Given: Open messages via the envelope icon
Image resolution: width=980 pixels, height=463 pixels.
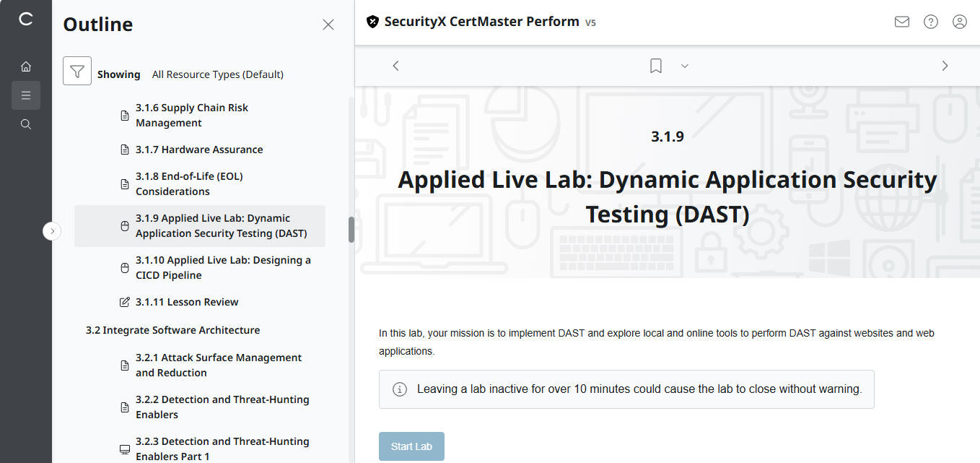Looking at the screenshot, I should (901, 22).
